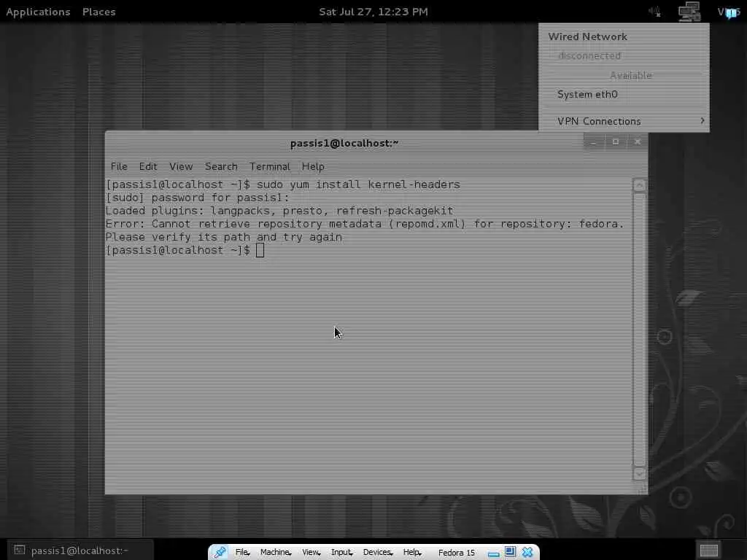The width and height of the screenshot is (747, 560).
Task: Click the terminal icon in the bottom taskbar
Action: click(19, 550)
